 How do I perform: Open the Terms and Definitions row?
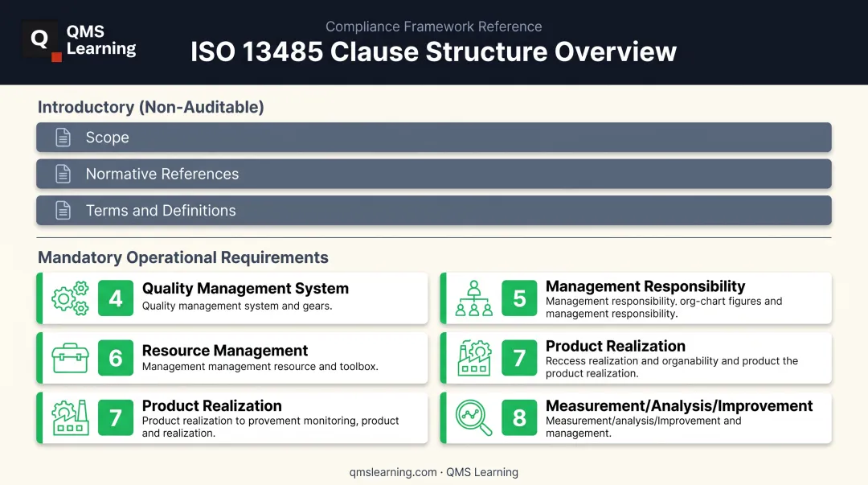point(434,211)
